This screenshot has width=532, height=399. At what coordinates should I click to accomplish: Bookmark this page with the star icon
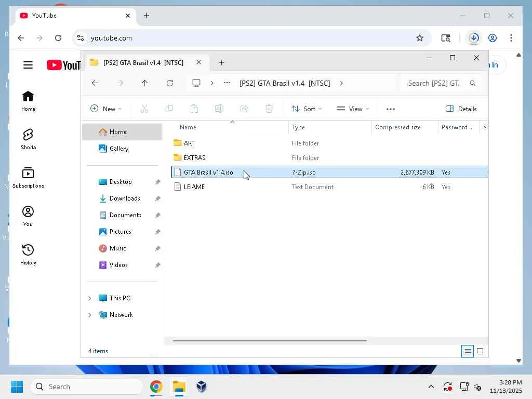420,38
